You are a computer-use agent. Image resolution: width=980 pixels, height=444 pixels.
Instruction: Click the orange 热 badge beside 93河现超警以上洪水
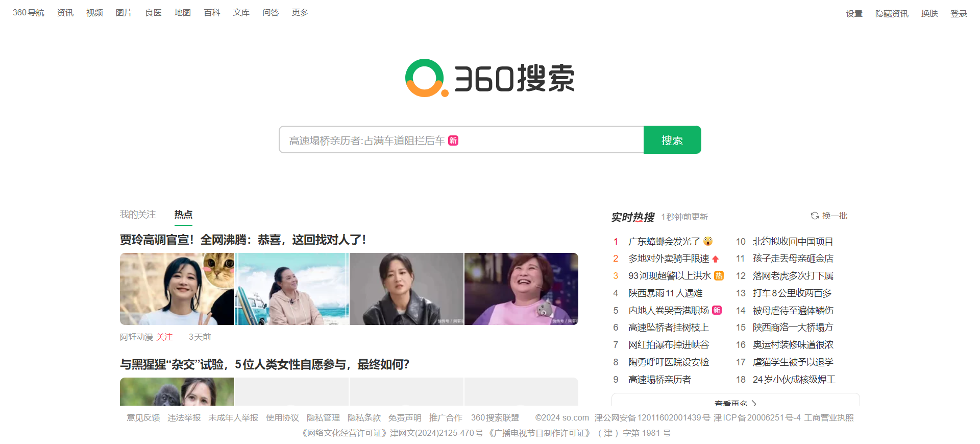pos(719,276)
